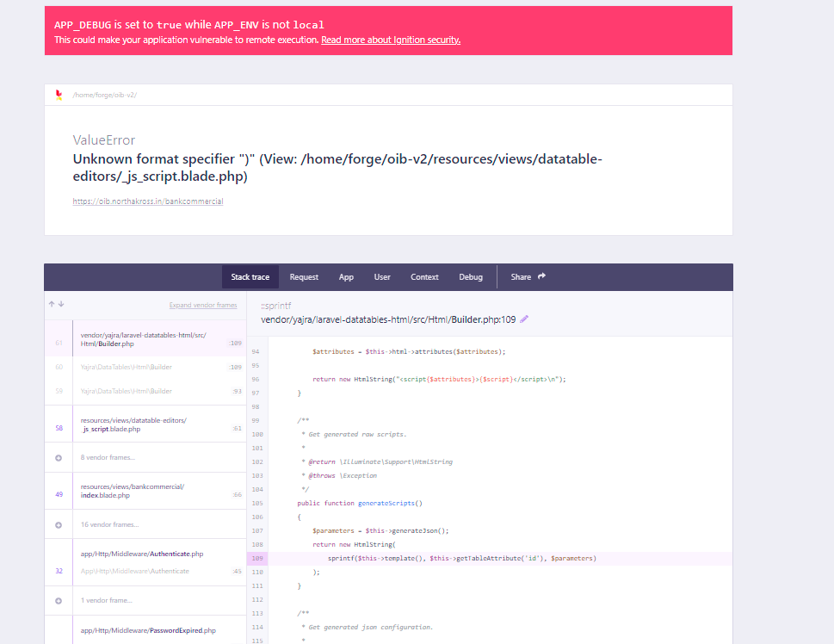The width and height of the screenshot is (834, 644).
Task: Click line number 105 in the code gutter
Action: point(257,503)
